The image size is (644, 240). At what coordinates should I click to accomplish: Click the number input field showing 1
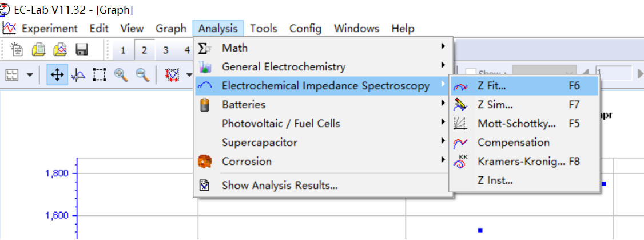[612, 73]
